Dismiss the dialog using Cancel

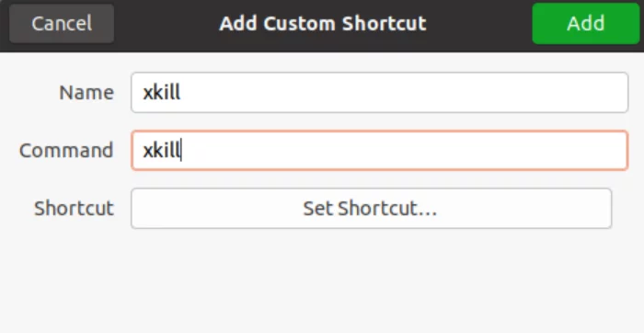pyautogui.click(x=62, y=23)
